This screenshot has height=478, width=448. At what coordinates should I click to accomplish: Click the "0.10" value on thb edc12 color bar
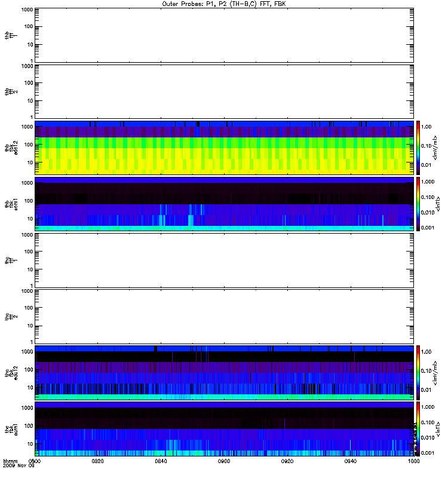click(x=426, y=146)
